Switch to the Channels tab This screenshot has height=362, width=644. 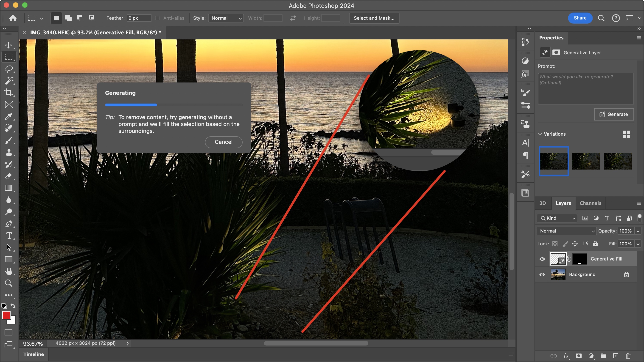point(590,203)
